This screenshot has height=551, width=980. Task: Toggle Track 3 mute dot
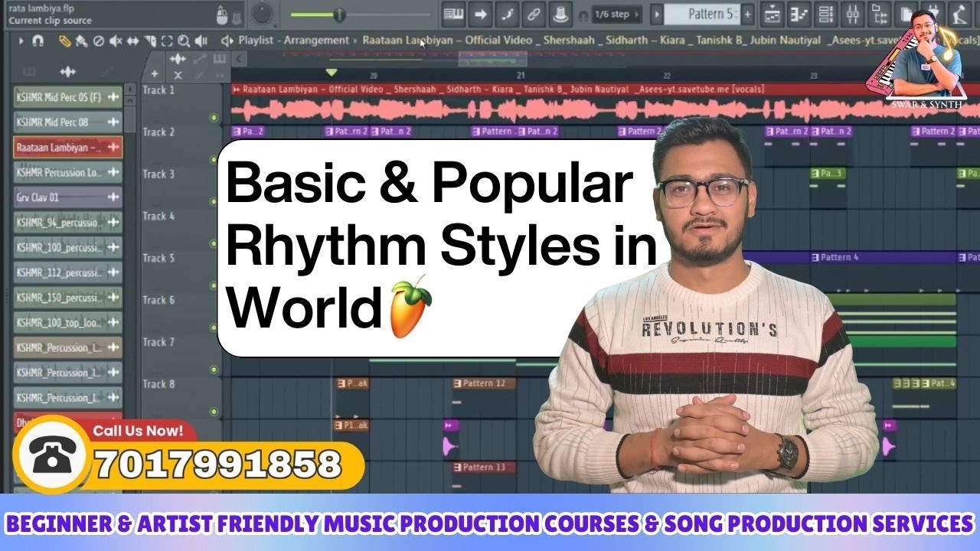coord(214,201)
